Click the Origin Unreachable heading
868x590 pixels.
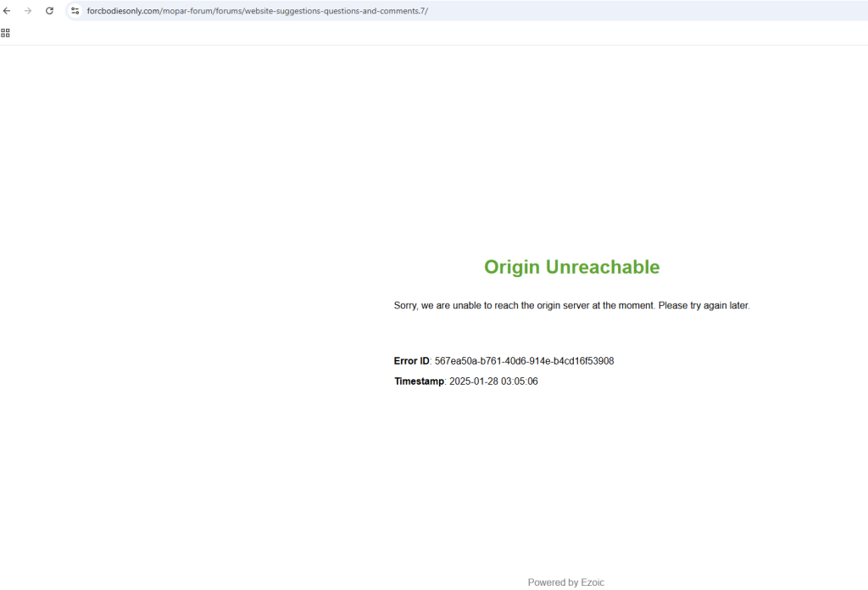coord(571,267)
